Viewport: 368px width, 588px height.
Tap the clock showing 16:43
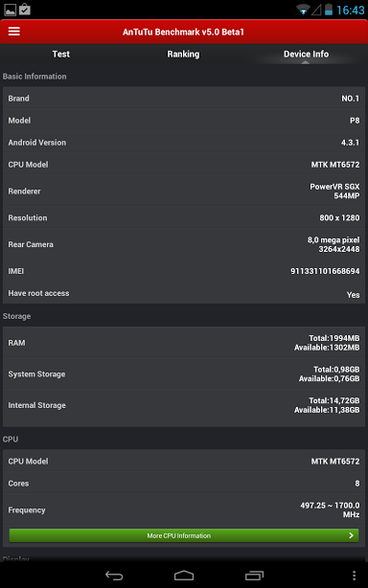(x=351, y=11)
